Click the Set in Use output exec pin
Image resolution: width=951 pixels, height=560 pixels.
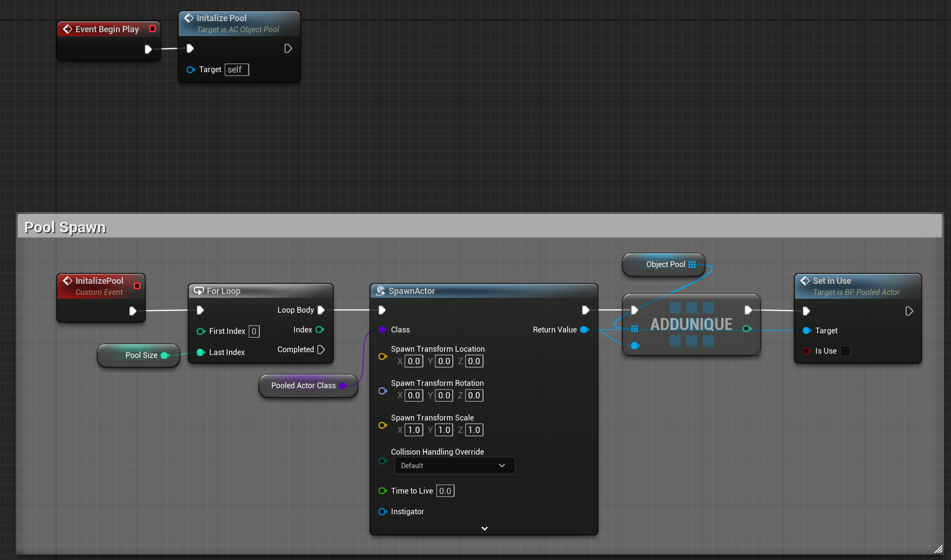(909, 311)
